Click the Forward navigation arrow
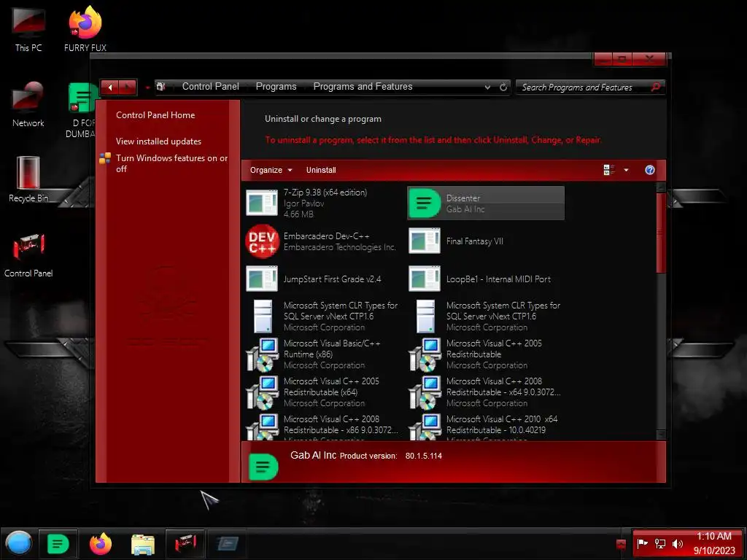This screenshot has height=560, width=747. [128, 87]
